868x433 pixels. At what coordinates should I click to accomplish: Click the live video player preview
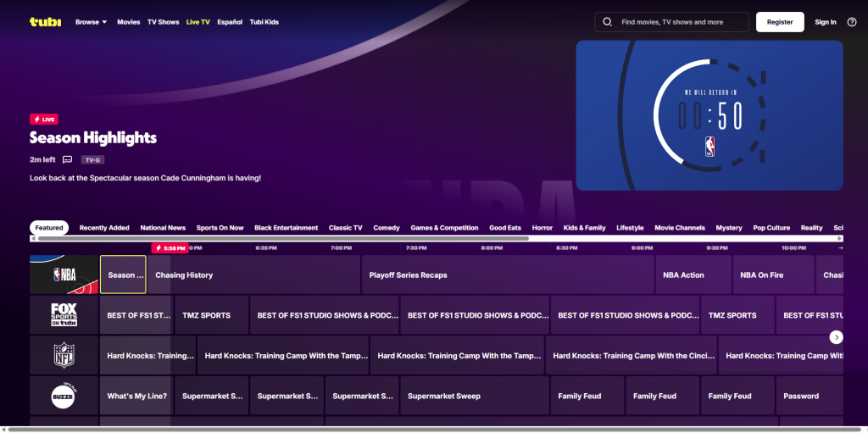[x=709, y=115]
